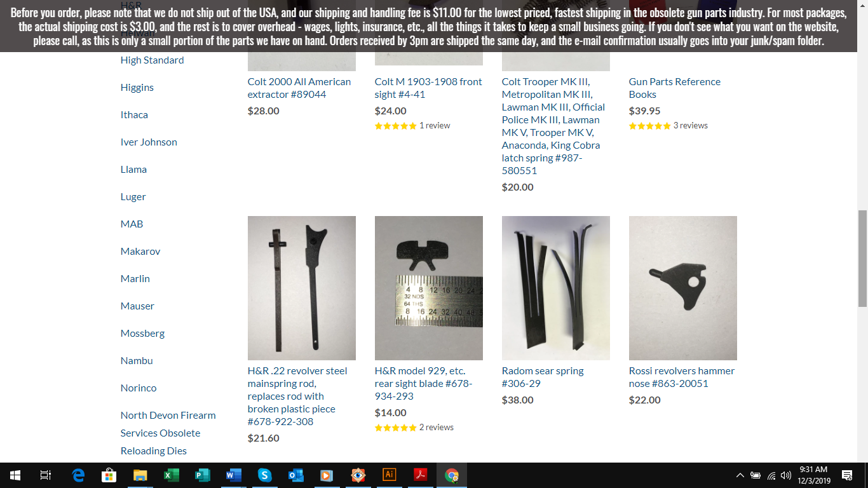The width and height of the screenshot is (868, 488).
Task: Open Skype from the taskbar
Action: (265, 475)
